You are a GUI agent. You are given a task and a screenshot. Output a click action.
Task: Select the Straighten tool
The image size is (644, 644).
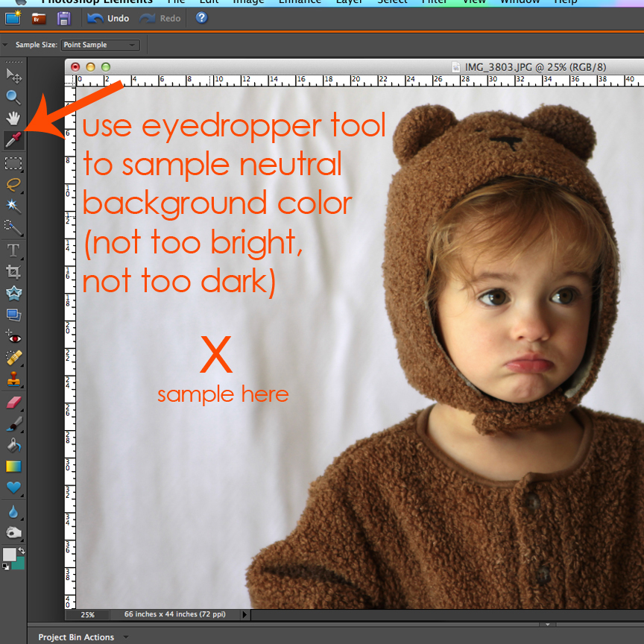(x=13, y=315)
